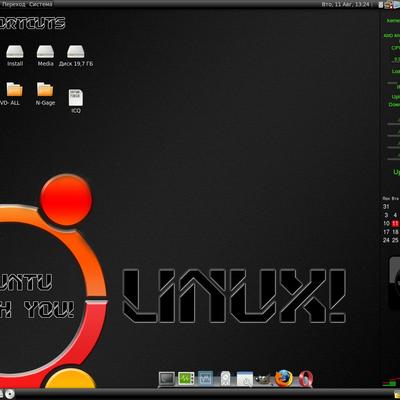400x400 pixels.
Task: Select date 10 in the calendar widget
Action: 386,223
